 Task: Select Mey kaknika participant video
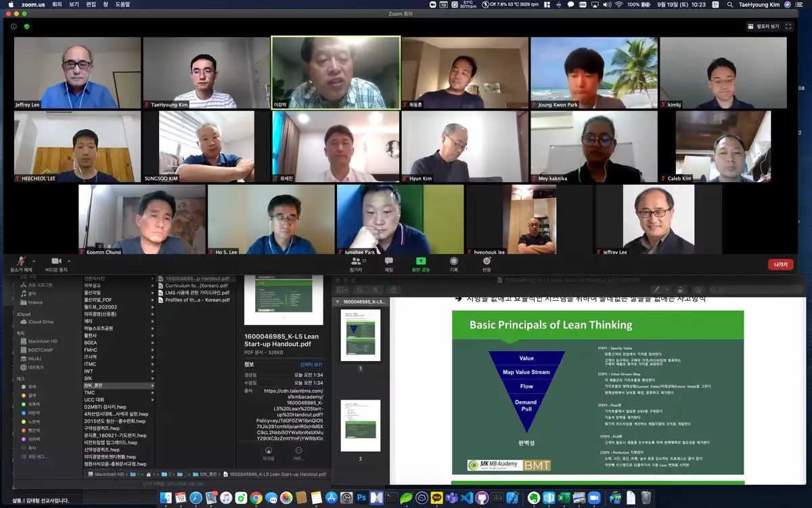pyautogui.click(x=593, y=146)
